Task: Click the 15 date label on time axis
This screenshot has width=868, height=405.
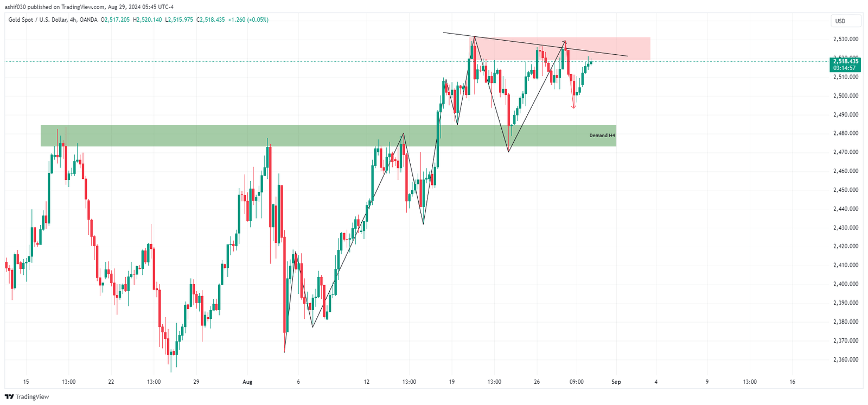Action: [x=26, y=382]
